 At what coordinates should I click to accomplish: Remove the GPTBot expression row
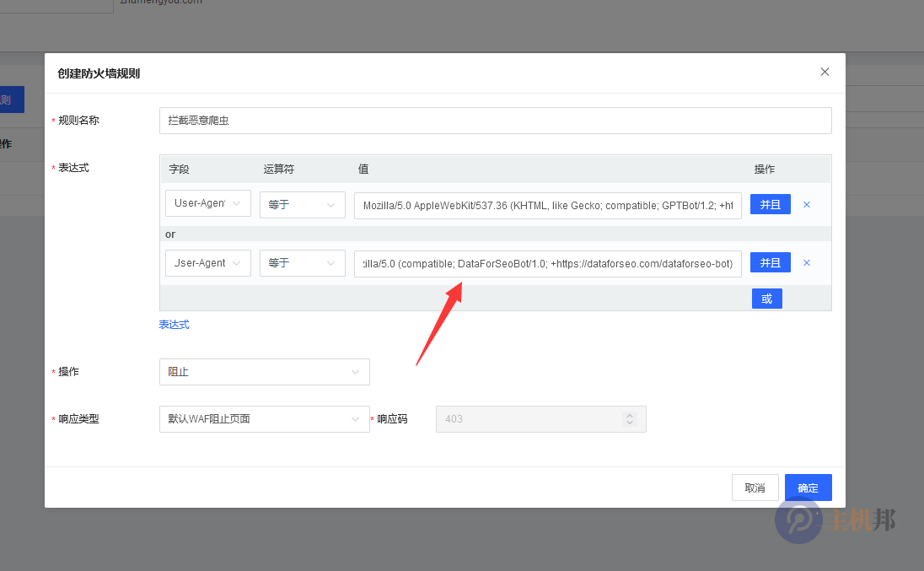pos(807,204)
